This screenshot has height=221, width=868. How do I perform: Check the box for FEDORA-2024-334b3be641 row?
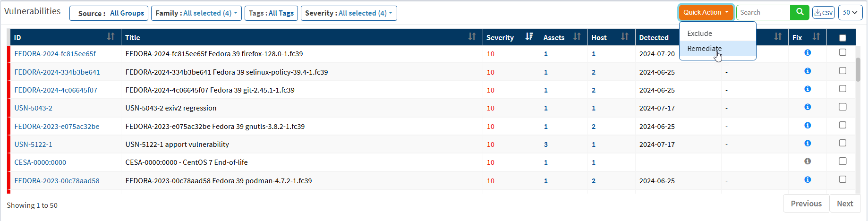click(x=842, y=71)
